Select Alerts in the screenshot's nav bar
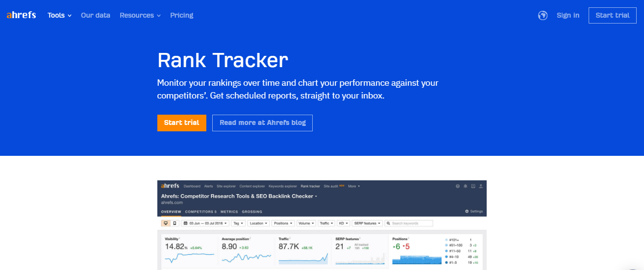 click(208, 186)
